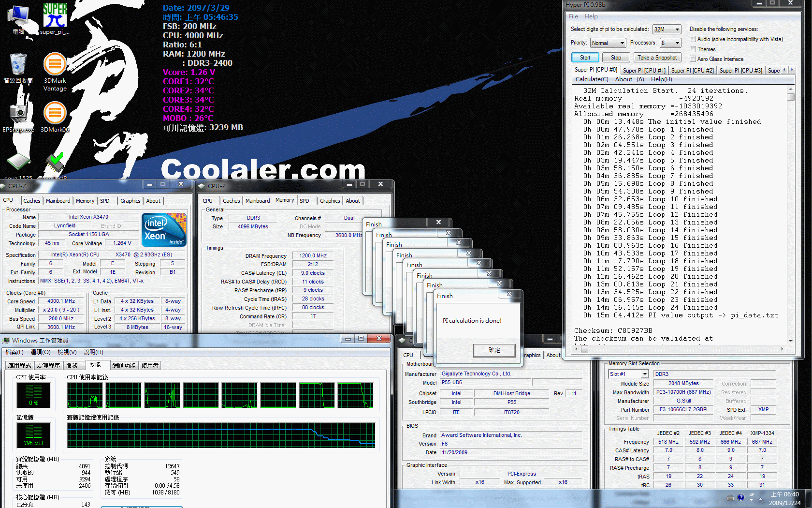
Task: Open the Slot #1 memory slot dropdown
Action: [x=628, y=374]
